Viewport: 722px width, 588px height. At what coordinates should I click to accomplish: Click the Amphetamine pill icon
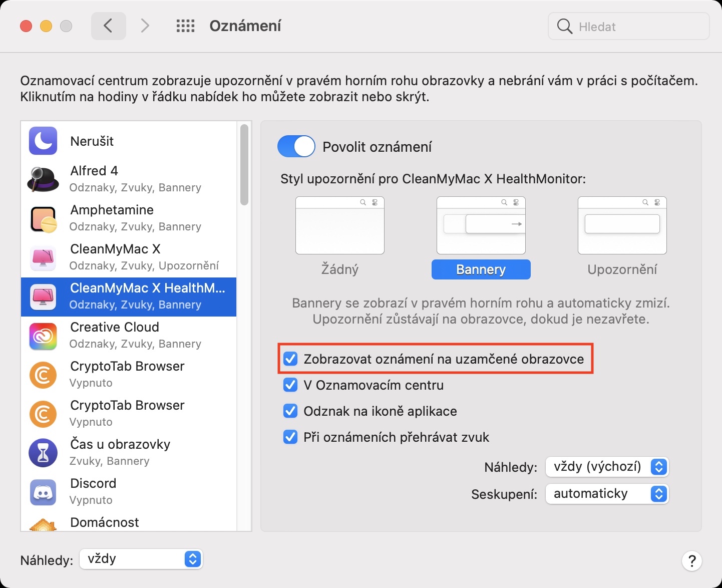pyautogui.click(x=43, y=219)
